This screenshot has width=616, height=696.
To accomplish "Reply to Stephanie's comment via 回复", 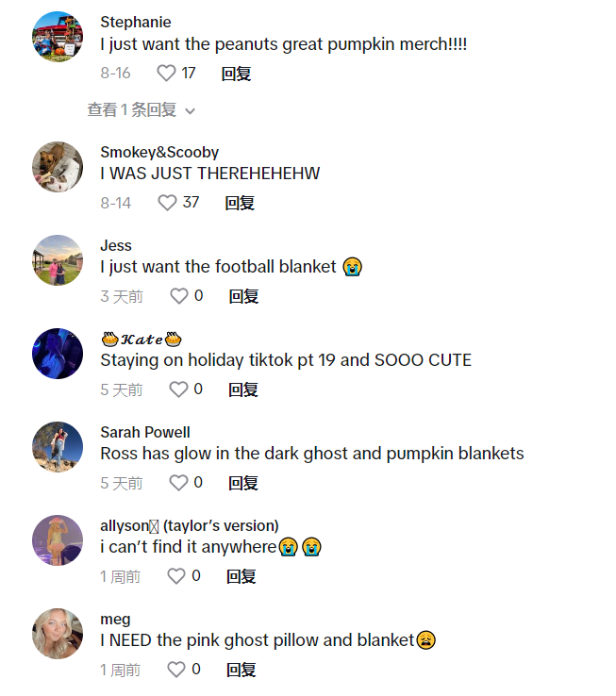I will [236, 74].
